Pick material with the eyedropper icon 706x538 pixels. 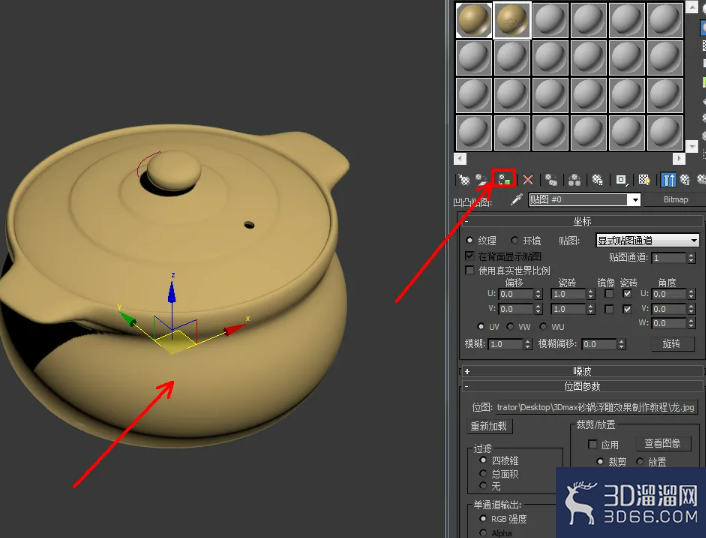point(516,199)
